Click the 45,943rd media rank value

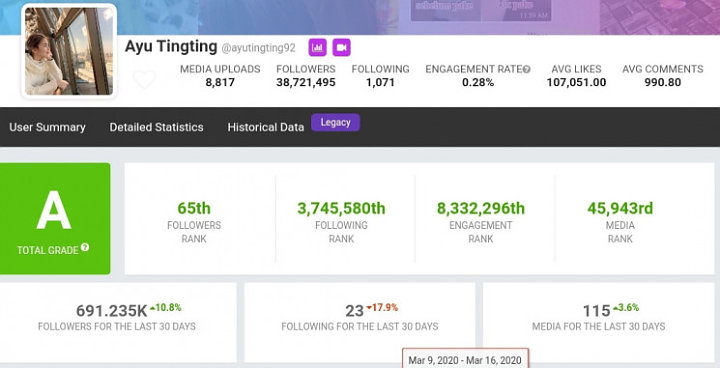click(x=620, y=208)
